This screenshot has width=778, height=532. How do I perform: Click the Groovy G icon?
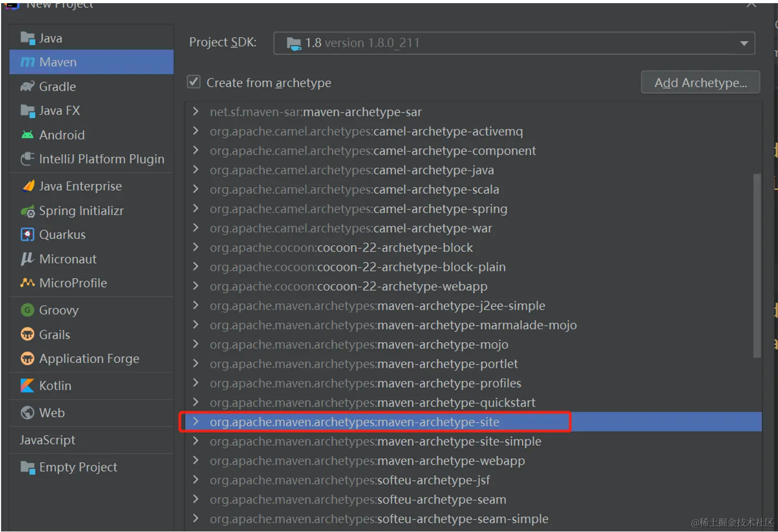(27, 310)
